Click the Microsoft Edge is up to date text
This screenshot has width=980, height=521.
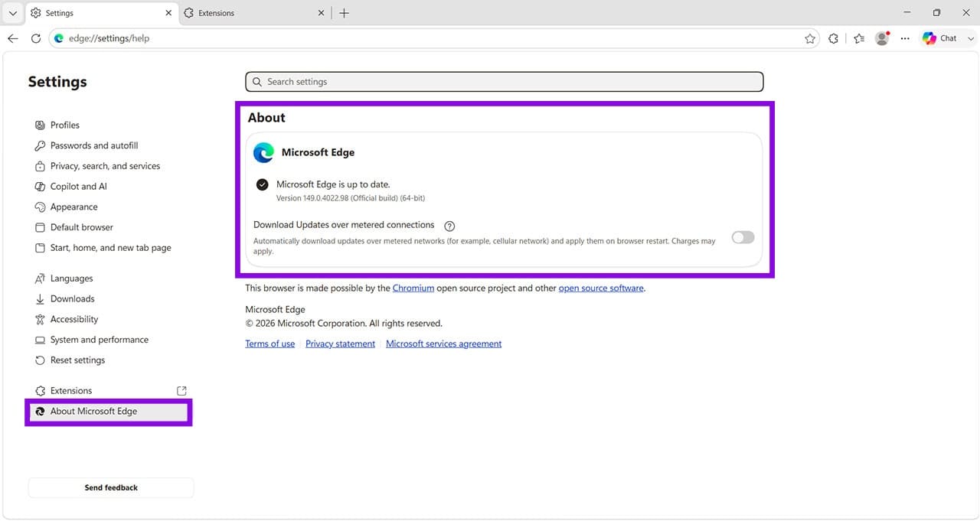coord(333,184)
